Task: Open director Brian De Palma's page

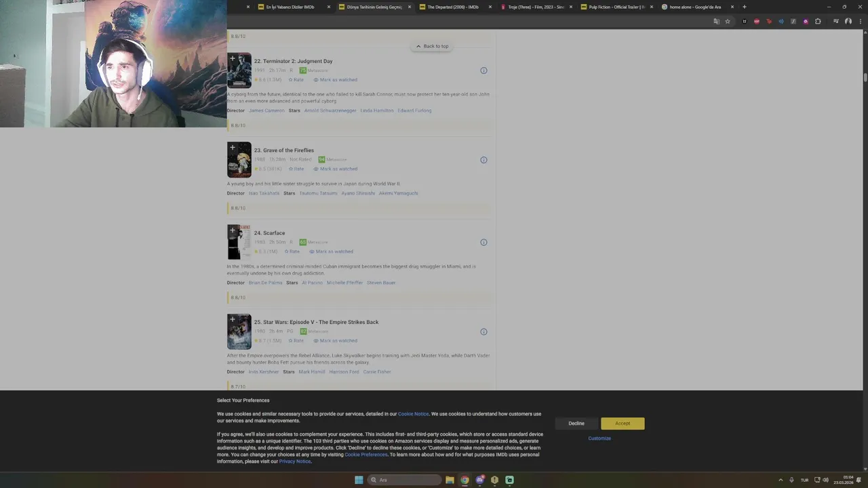Action: pos(265,283)
